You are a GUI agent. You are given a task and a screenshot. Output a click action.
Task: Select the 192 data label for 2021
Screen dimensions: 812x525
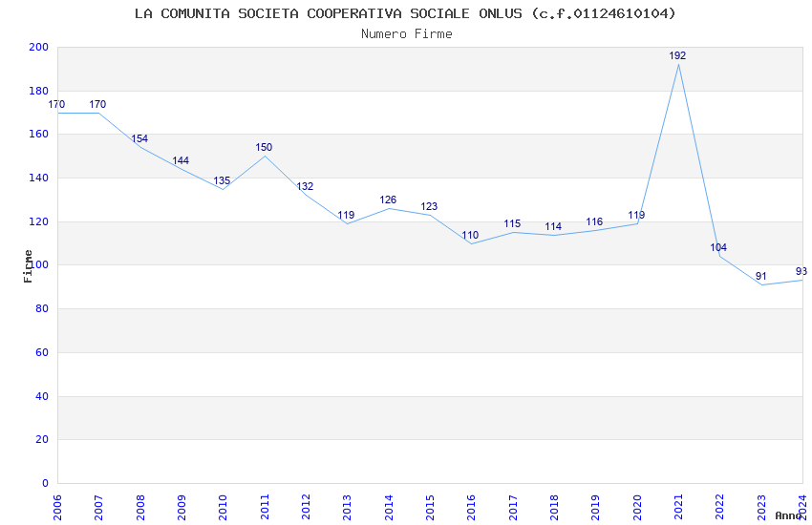pos(677,55)
